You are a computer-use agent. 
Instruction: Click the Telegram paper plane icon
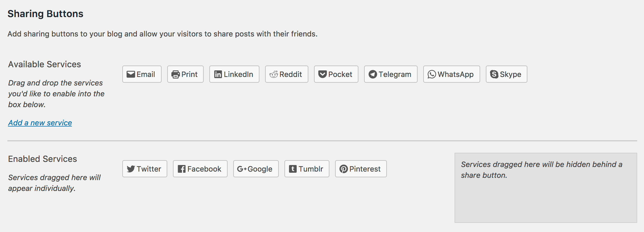click(x=372, y=74)
